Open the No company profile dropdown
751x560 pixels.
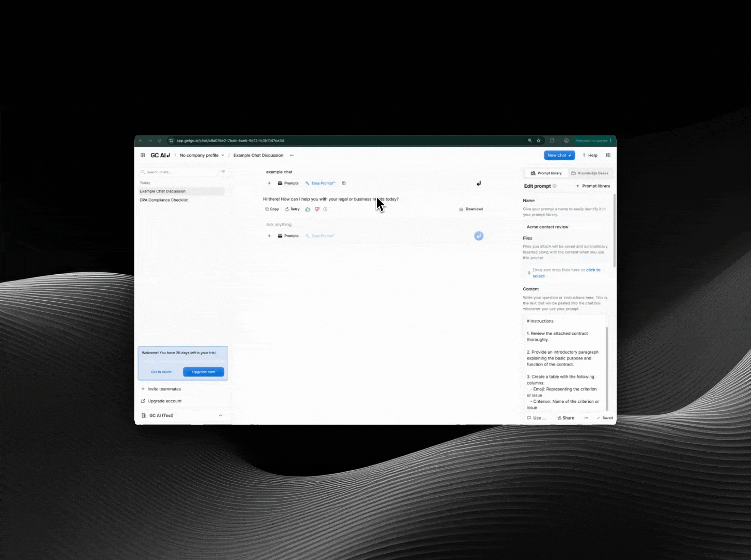(x=202, y=155)
